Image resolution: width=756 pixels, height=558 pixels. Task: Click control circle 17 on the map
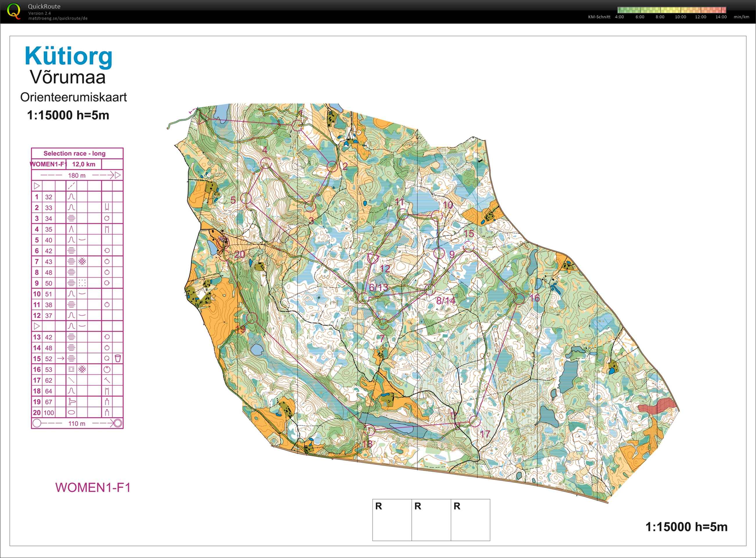[x=475, y=421]
